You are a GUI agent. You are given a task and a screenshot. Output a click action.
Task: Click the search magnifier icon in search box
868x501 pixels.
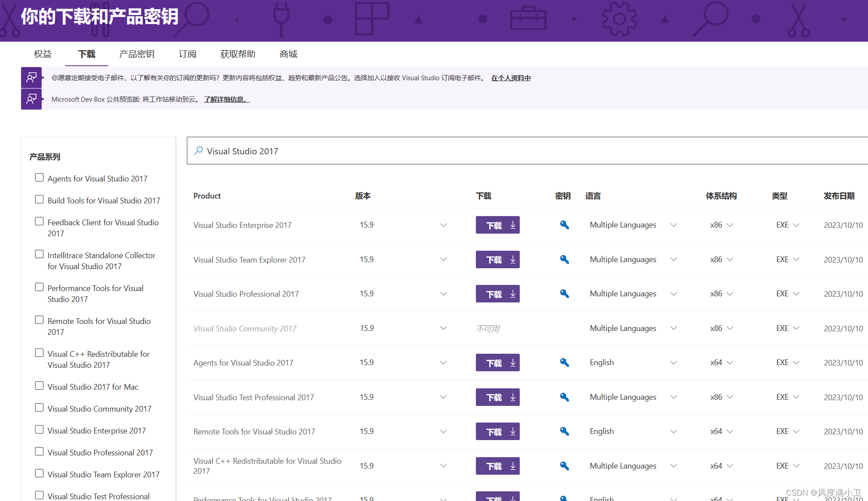pos(198,151)
